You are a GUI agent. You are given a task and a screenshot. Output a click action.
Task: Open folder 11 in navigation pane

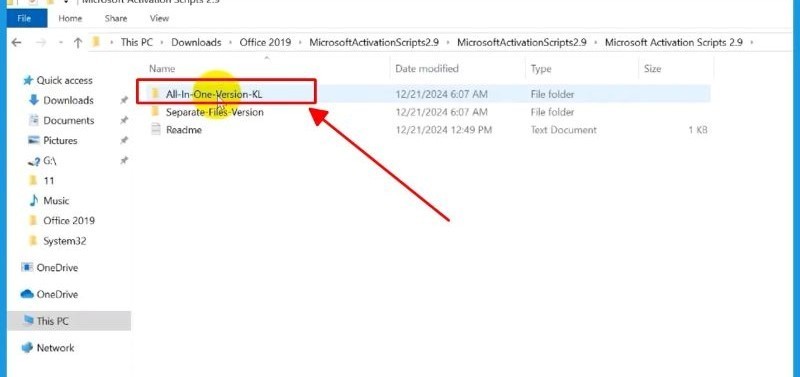point(48,181)
